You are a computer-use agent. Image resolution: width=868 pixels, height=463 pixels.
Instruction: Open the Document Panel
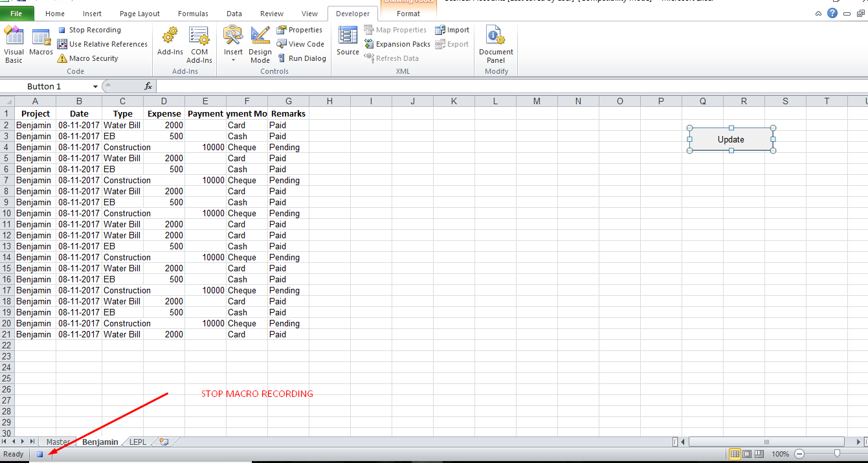click(x=496, y=45)
